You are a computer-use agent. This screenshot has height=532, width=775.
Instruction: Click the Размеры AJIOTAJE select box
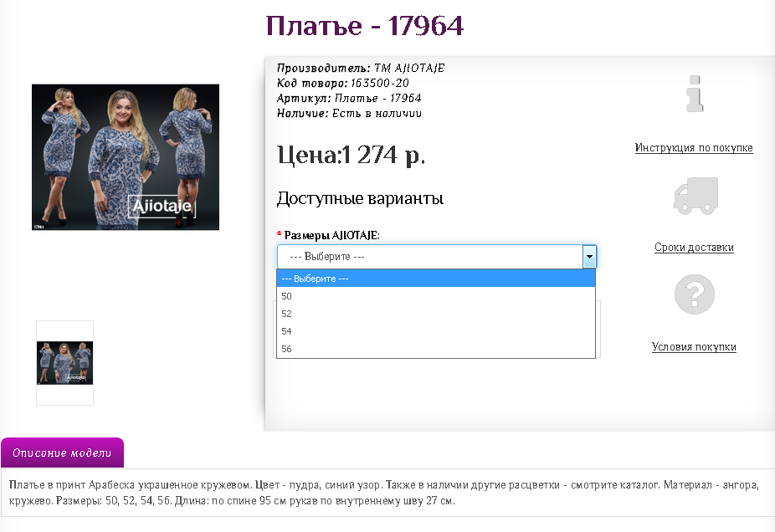[x=437, y=257]
